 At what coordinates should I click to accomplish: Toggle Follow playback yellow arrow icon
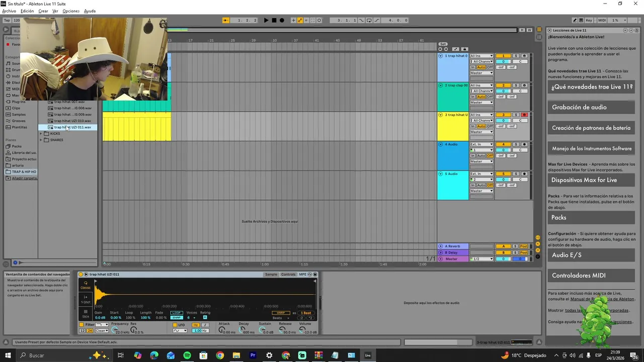point(226,20)
